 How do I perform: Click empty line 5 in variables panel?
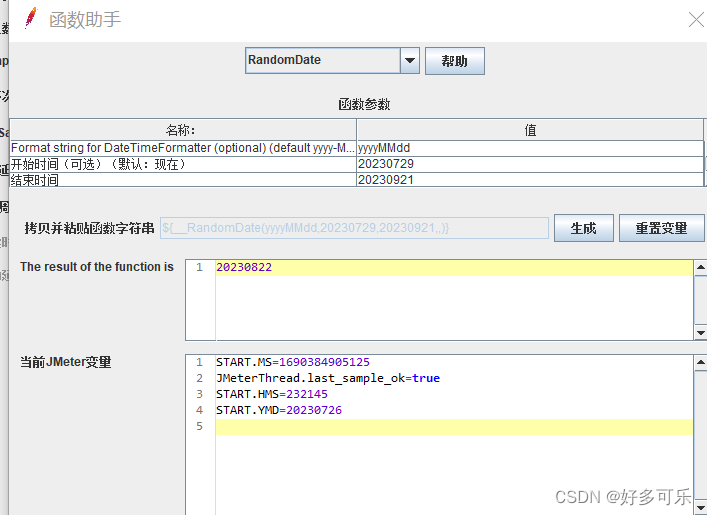click(454, 427)
